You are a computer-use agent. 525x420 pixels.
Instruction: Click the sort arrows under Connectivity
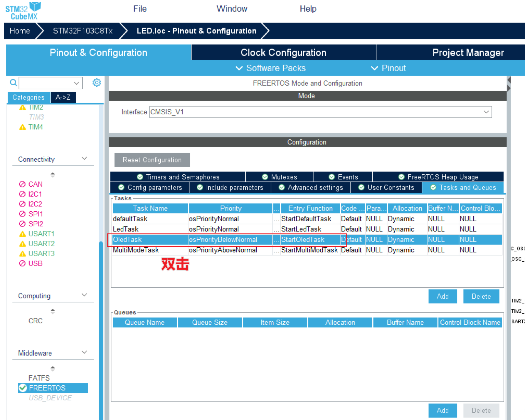[53, 175]
